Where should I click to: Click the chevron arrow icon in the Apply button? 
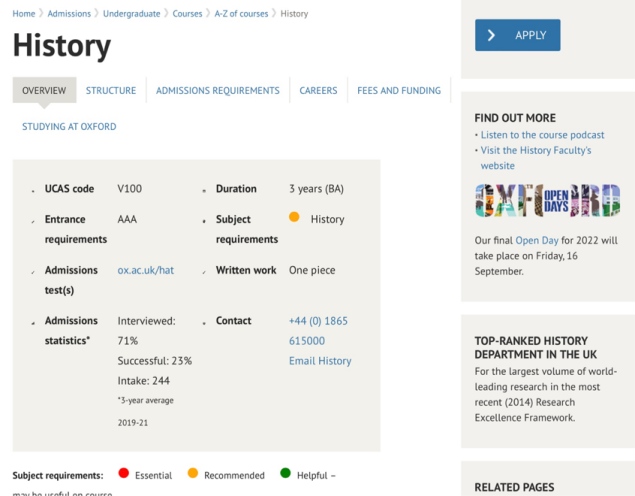click(x=491, y=35)
